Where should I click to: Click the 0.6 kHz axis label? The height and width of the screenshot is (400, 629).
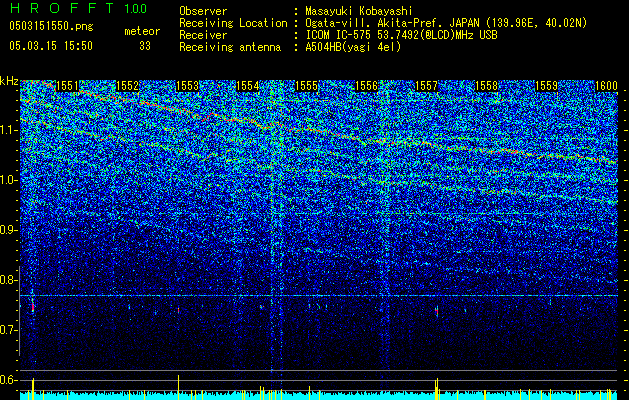pos(8,380)
